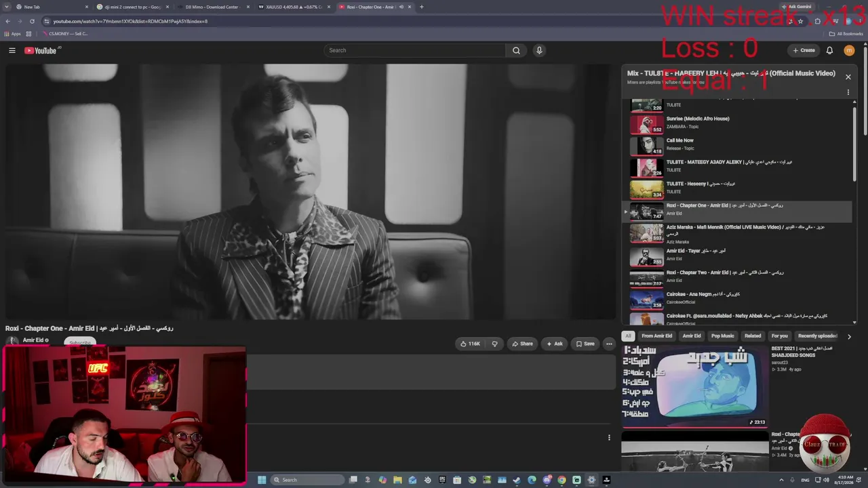Click the Share button
This screenshot has height=488, width=868.
tap(522, 344)
